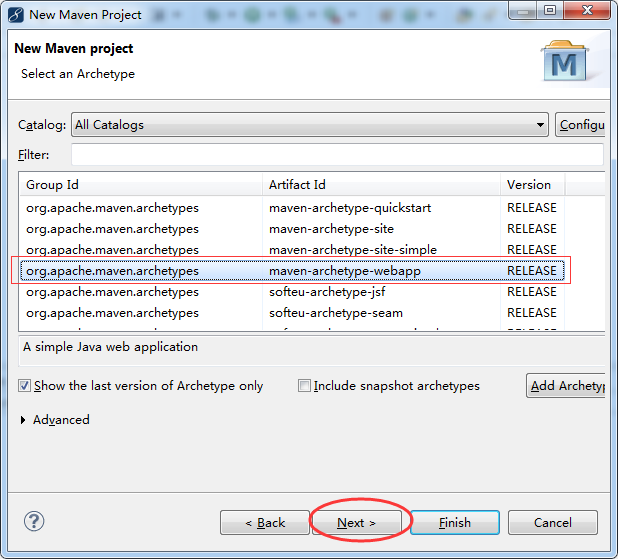Sort by Version column header
618x559 pixels.
[533, 184]
